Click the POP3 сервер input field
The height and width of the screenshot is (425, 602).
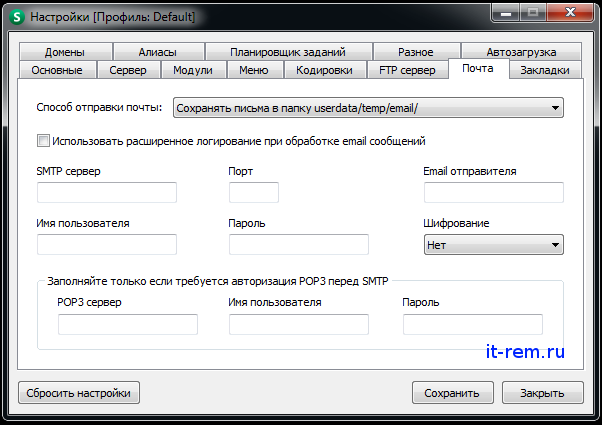click(x=128, y=324)
